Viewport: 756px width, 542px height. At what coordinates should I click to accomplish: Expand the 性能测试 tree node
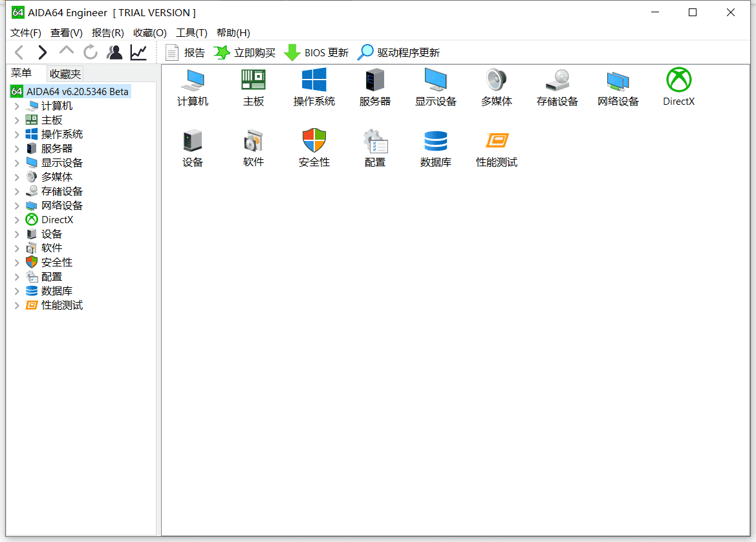(x=17, y=305)
